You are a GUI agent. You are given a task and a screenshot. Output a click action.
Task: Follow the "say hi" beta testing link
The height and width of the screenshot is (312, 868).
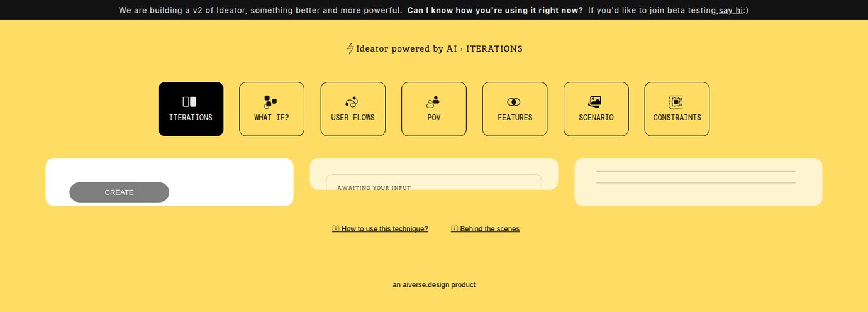coord(731,10)
